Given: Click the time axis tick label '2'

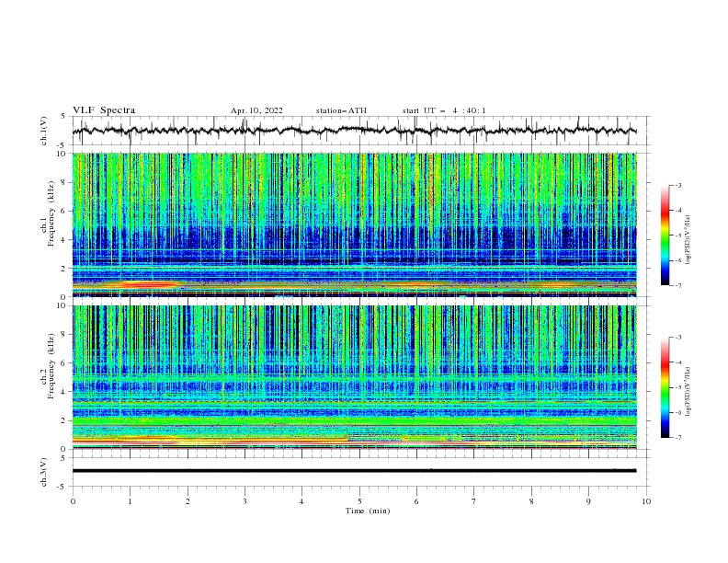Looking at the screenshot, I should tap(188, 501).
